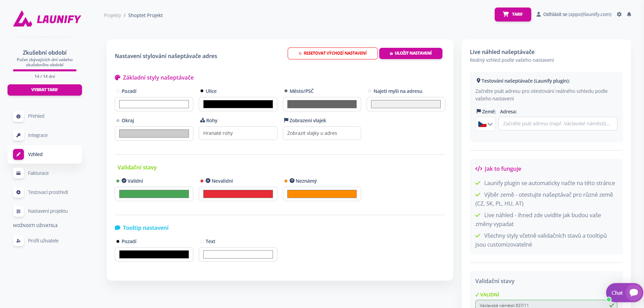The height and width of the screenshot is (308, 644).
Task: Click the Nastavení projektu sliders icon
Action: click(18, 211)
